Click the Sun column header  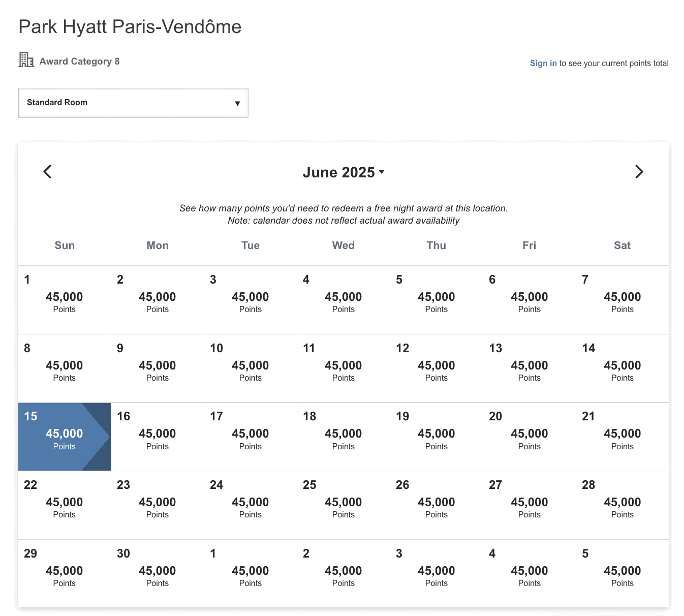[x=65, y=245]
